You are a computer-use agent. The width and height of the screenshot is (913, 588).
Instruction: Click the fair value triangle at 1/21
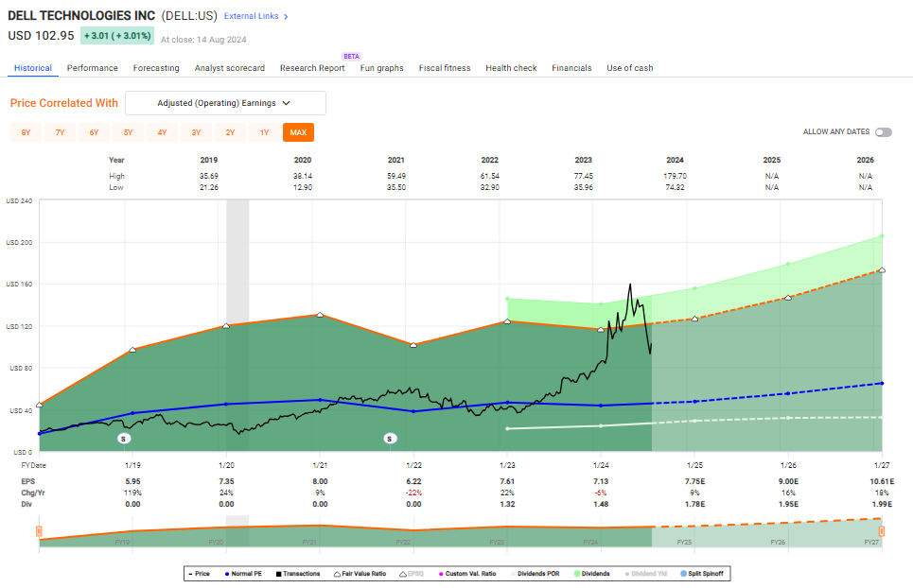pyautogui.click(x=320, y=315)
